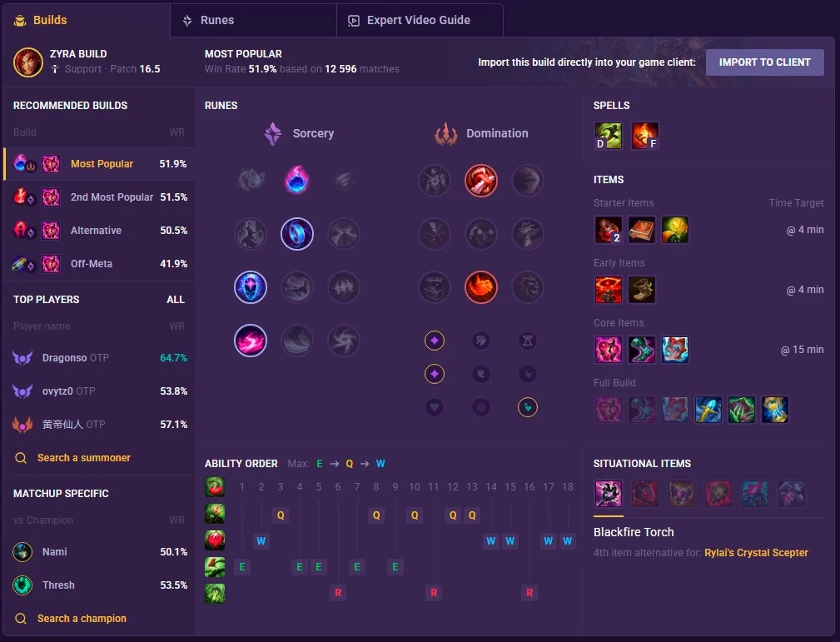Open Search a summoner link
Image resolution: width=840 pixels, height=642 pixels.
[83, 458]
